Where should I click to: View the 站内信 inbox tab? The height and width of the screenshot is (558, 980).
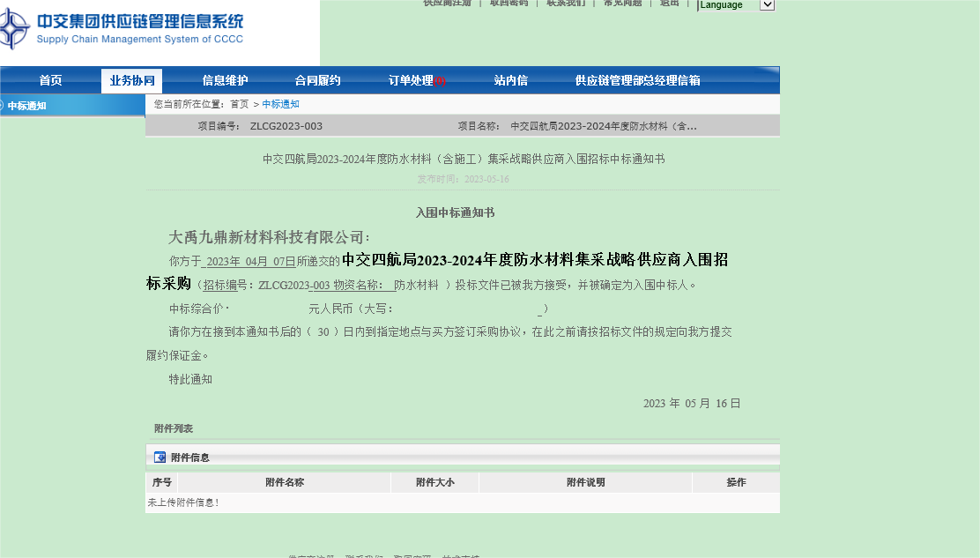pyautogui.click(x=510, y=80)
